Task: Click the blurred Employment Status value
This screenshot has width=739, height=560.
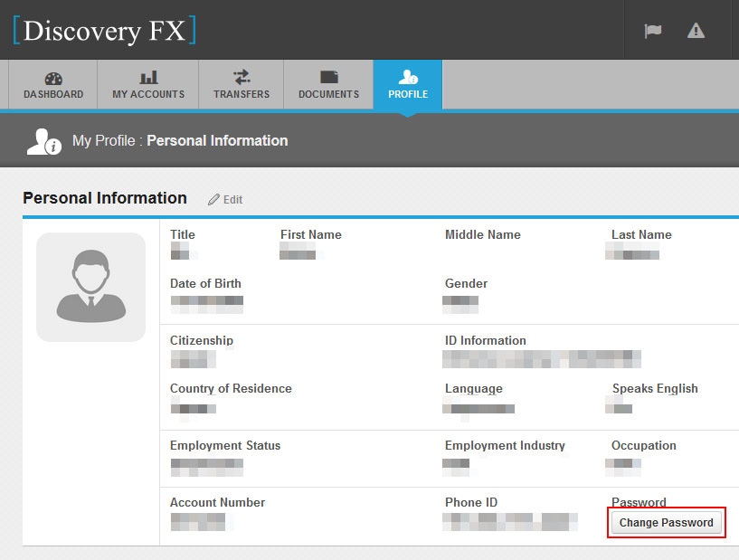Action: pyautogui.click(x=206, y=465)
